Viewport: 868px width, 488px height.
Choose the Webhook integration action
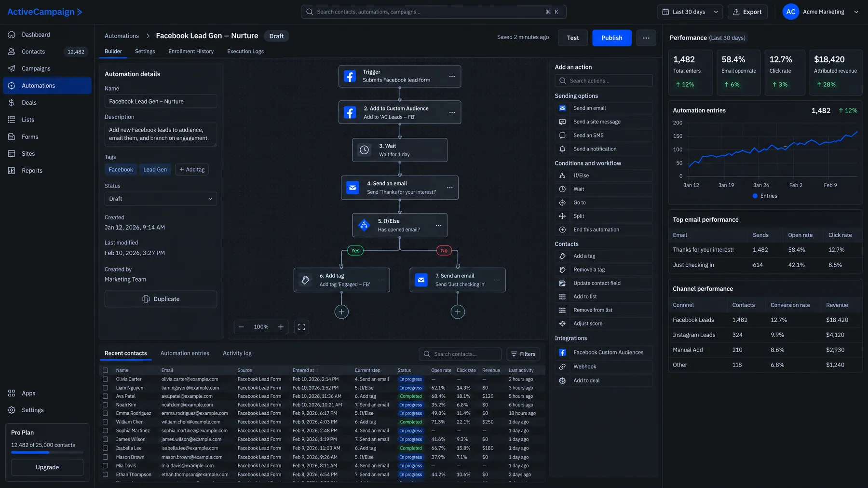point(604,367)
